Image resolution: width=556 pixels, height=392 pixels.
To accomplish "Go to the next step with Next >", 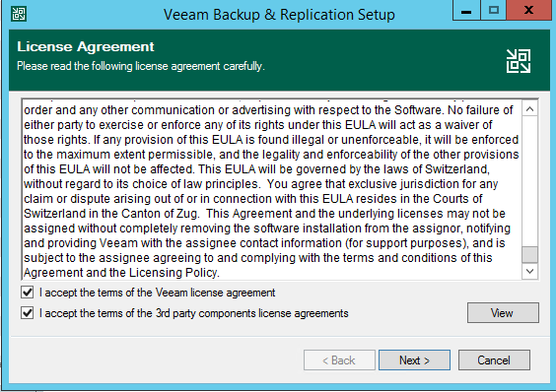I will (x=414, y=360).
